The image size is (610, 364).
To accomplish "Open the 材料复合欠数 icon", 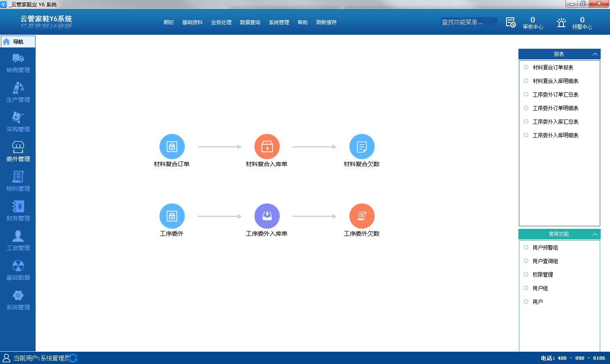I will [362, 147].
